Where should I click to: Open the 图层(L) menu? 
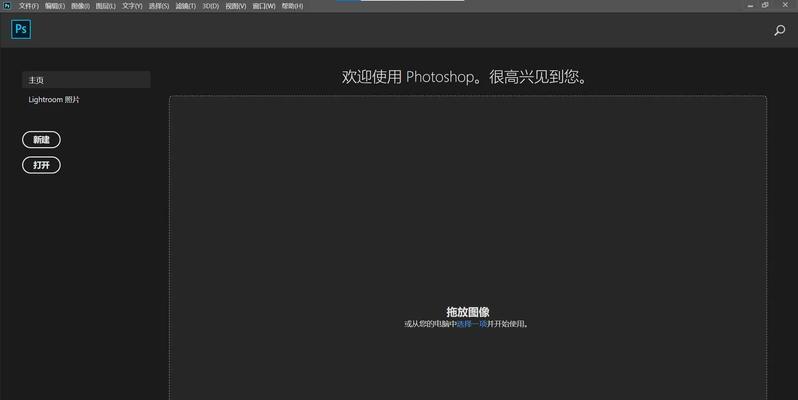tap(105, 6)
